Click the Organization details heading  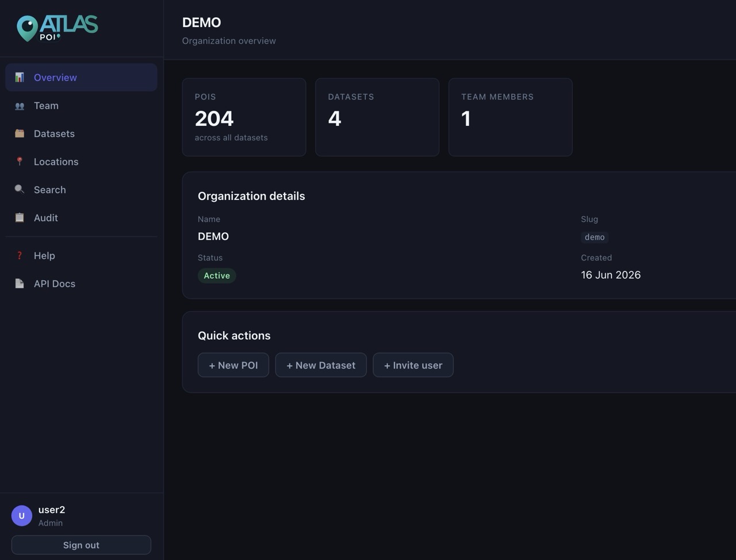[251, 196]
